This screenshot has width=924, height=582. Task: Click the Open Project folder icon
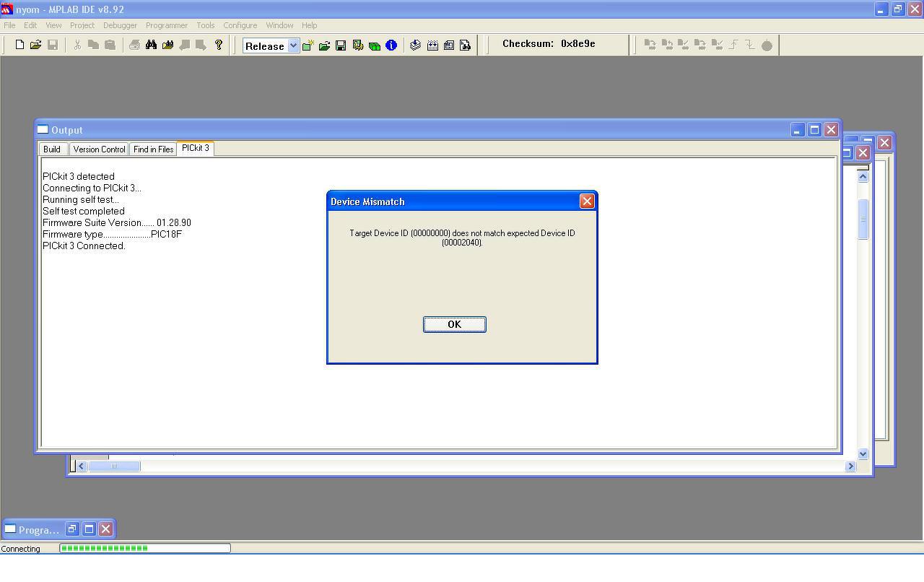pyautogui.click(x=324, y=45)
